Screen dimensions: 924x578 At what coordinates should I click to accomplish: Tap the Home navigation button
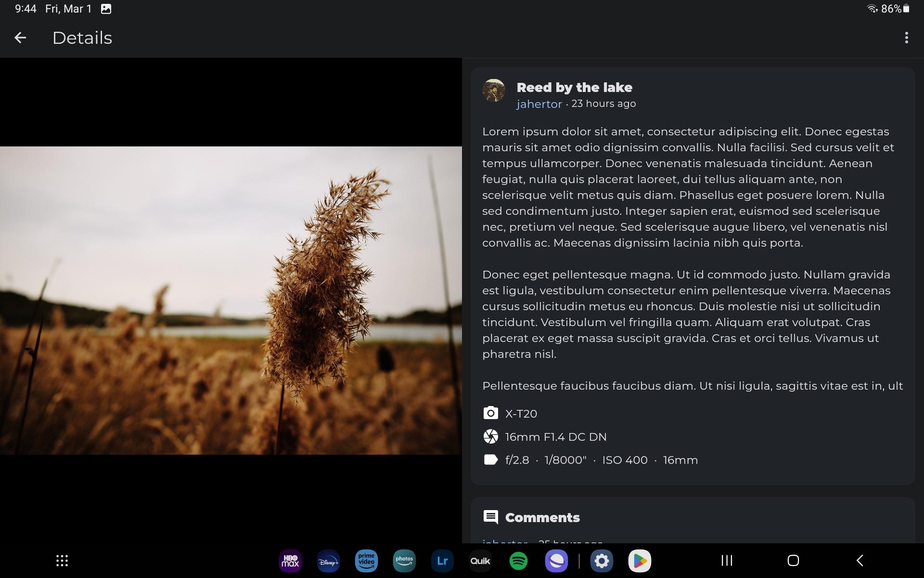pyautogui.click(x=793, y=560)
